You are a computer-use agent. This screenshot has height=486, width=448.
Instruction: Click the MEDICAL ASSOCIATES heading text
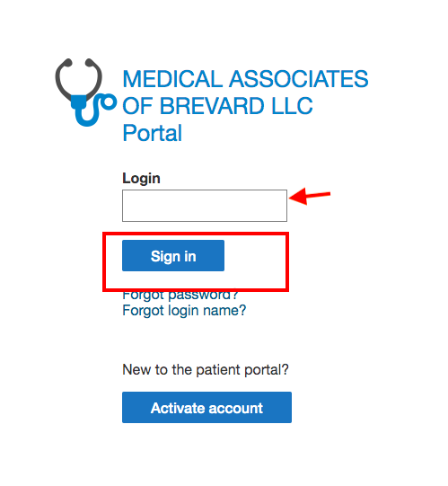point(245,79)
